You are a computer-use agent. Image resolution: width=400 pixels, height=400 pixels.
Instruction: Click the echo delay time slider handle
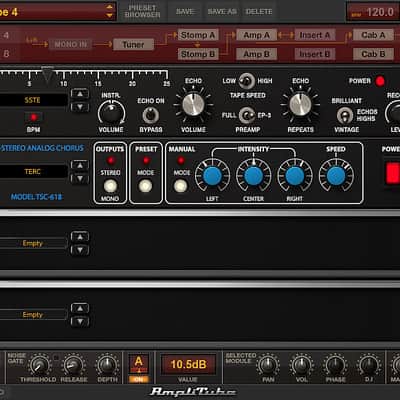tap(47, 75)
